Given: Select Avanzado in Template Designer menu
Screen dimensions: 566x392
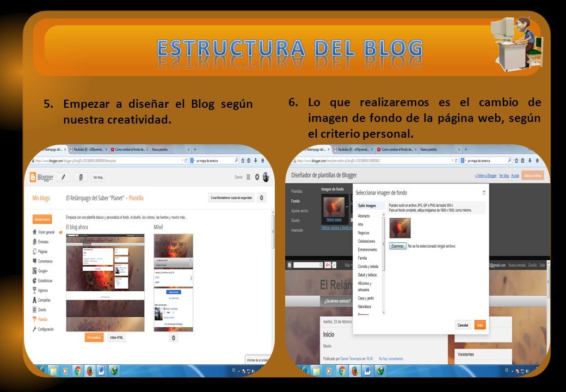Looking at the screenshot, I should tap(297, 230).
